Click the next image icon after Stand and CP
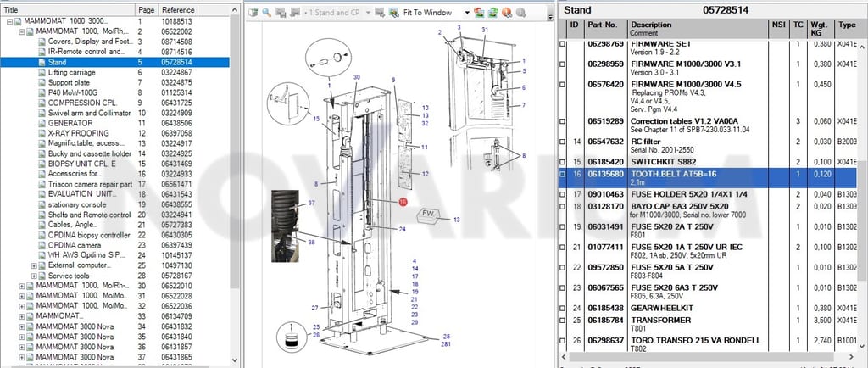 click(x=381, y=13)
